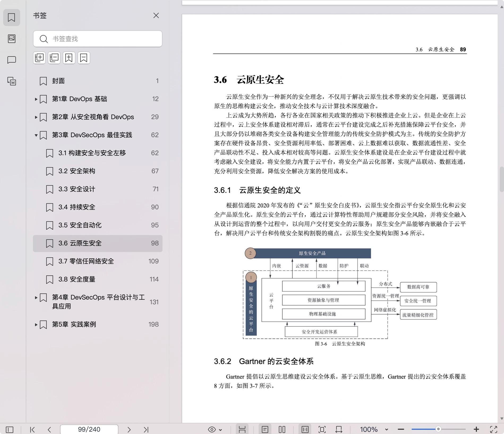Click heading 3.6.2 Gartner 的云安全体系
This screenshot has width=504, height=434.
(x=264, y=361)
